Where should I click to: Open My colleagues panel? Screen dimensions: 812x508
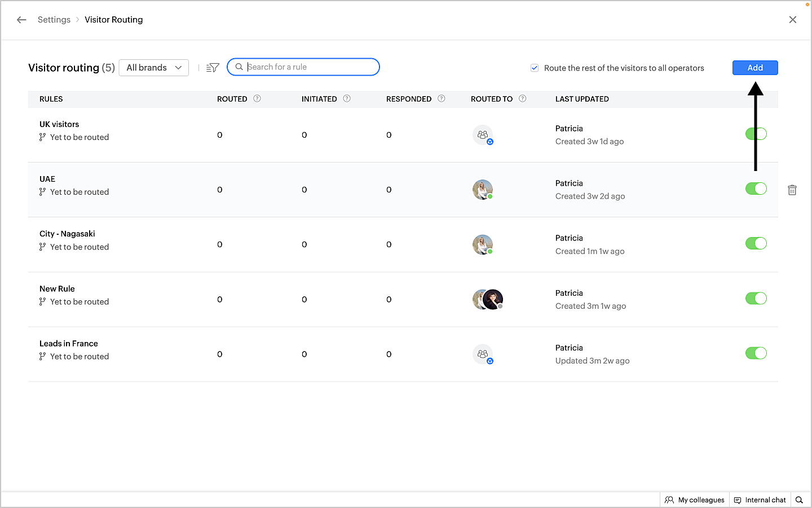click(695, 500)
